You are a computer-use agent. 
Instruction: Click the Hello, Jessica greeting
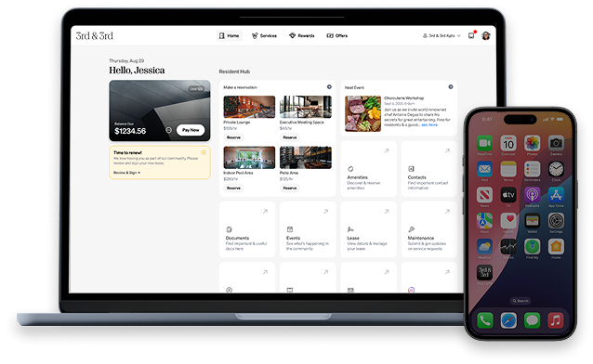coord(137,71)
